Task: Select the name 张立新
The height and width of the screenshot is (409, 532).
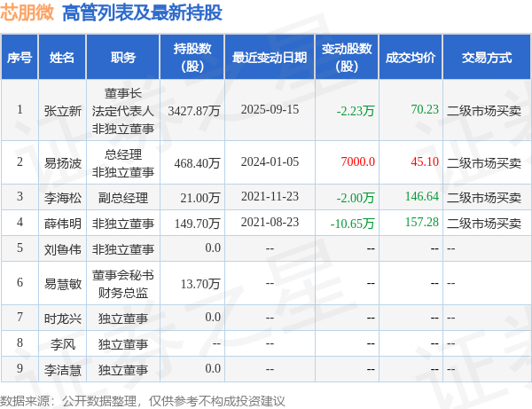Action: coord(63,111)
